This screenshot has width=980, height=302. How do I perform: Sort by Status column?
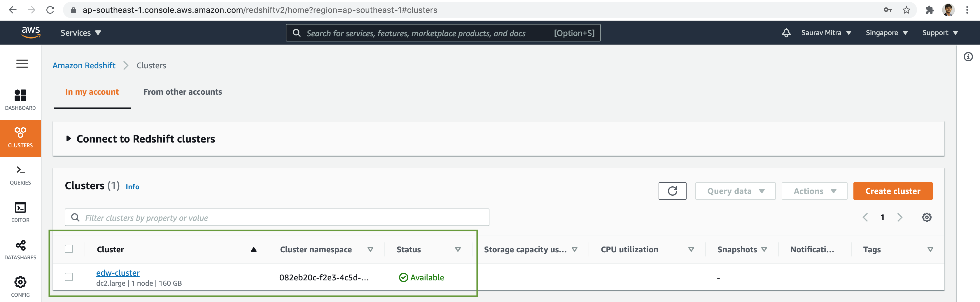pyautogui.click(x=458, y=249)
